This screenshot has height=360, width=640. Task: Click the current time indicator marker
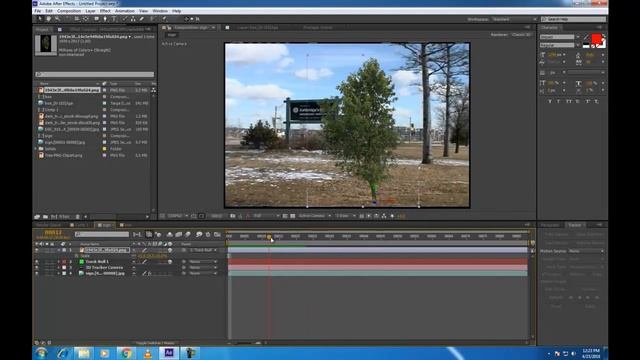[269, 237]
